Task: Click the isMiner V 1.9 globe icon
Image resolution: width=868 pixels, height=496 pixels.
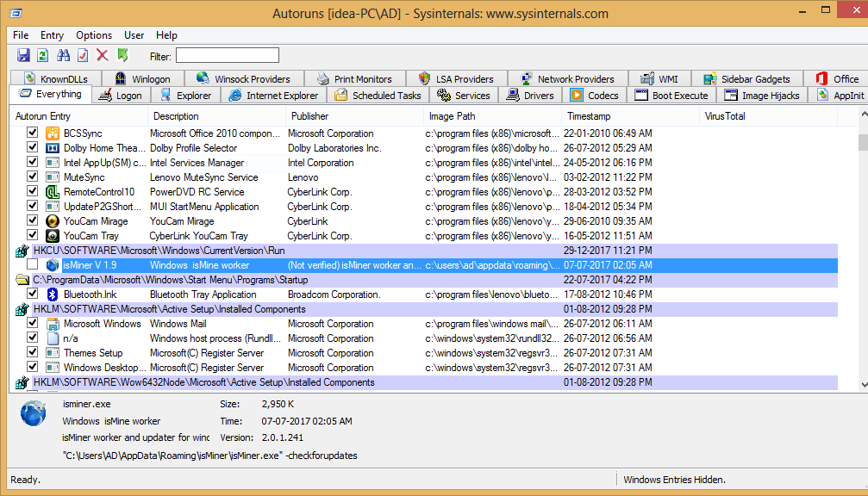Action: (x=52, y=265)
